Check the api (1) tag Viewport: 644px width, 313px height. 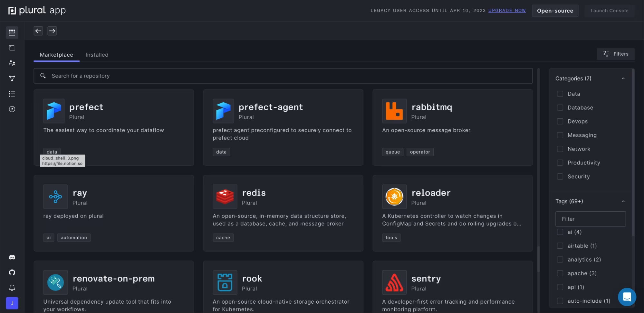tap(560, 288)
